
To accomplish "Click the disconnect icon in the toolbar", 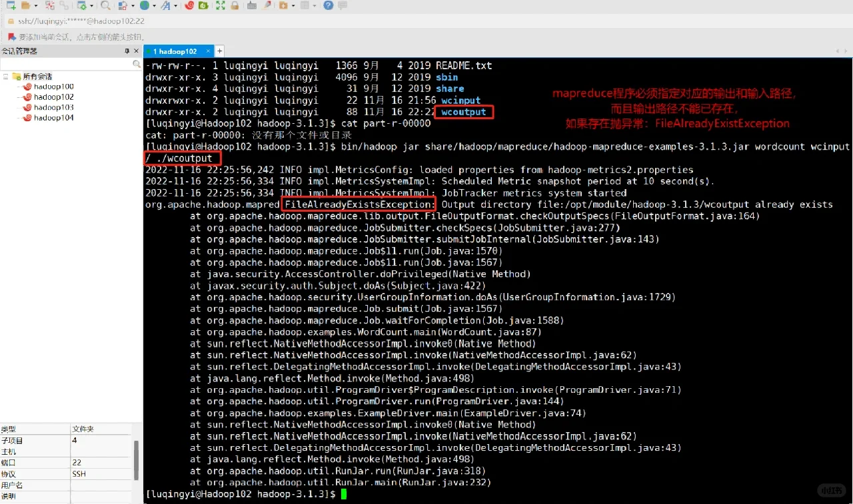I will click(x=64, y=5).
